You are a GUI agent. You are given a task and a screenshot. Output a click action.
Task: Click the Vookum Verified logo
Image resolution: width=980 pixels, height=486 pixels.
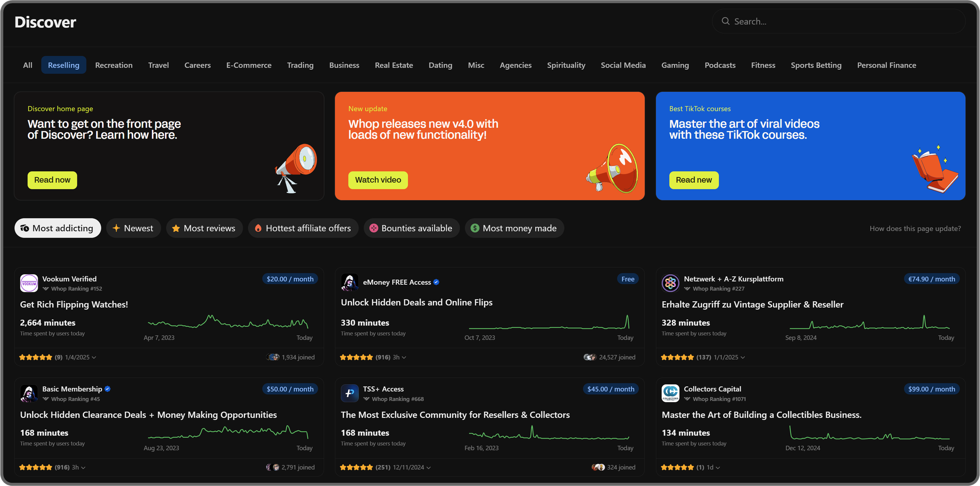coord(29,283)
